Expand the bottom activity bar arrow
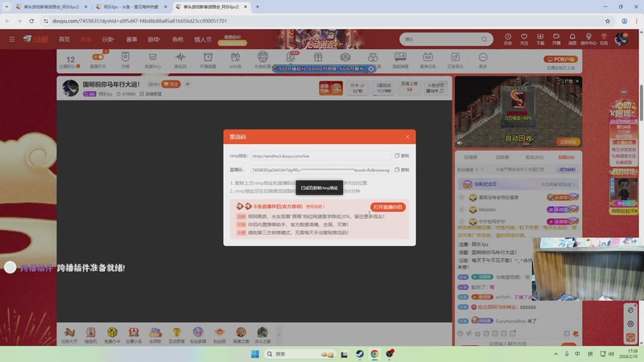Screen dimensions: 644x362 pyautogui.click(x=279, y=335)
